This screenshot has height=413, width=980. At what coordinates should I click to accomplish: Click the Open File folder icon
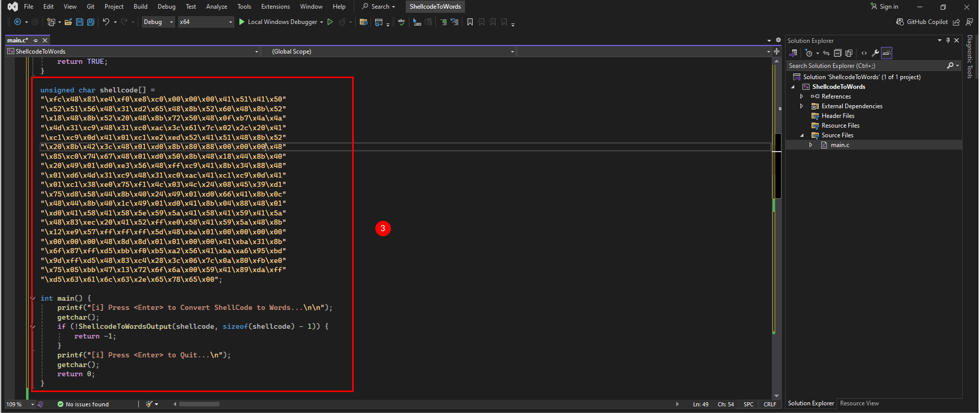click(68, 22)
